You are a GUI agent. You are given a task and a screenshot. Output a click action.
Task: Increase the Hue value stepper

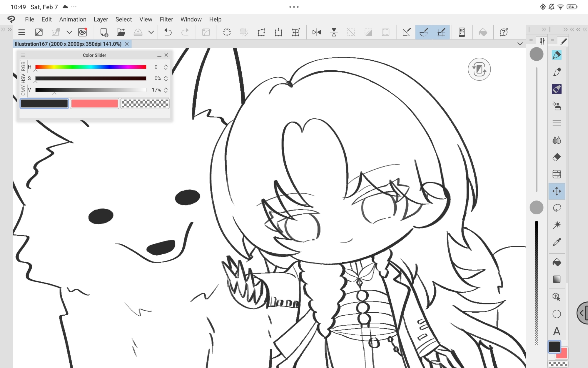pos(166,65)
